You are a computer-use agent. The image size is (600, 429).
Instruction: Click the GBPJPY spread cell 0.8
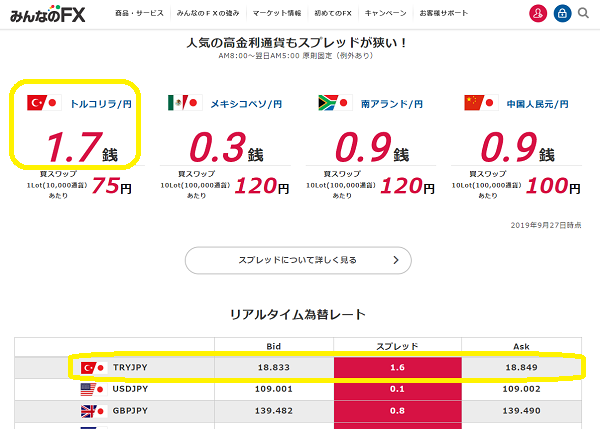(x=398, y=411)
